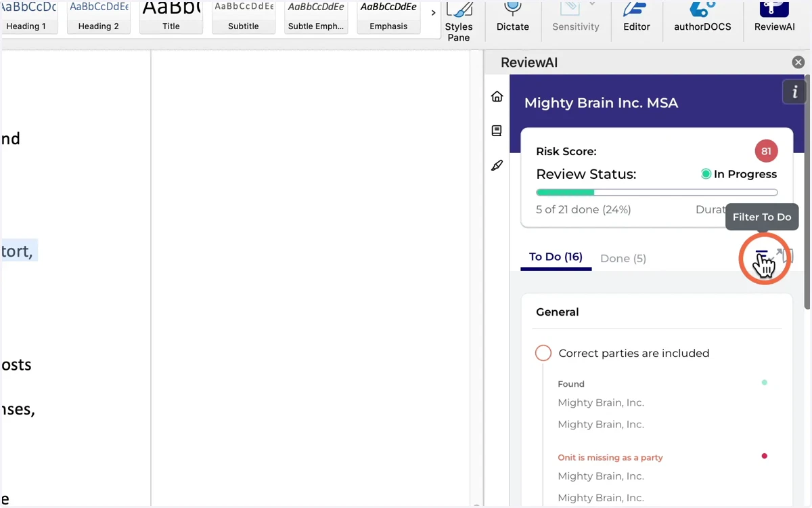Viewport: 812px width, 508px height.
Task: Start Dictate from the ribbon
Action: click(x=513, y=18)
